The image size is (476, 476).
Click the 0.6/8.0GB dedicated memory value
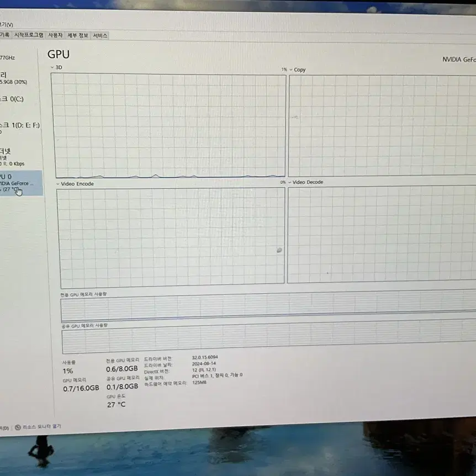pos(122,369)
